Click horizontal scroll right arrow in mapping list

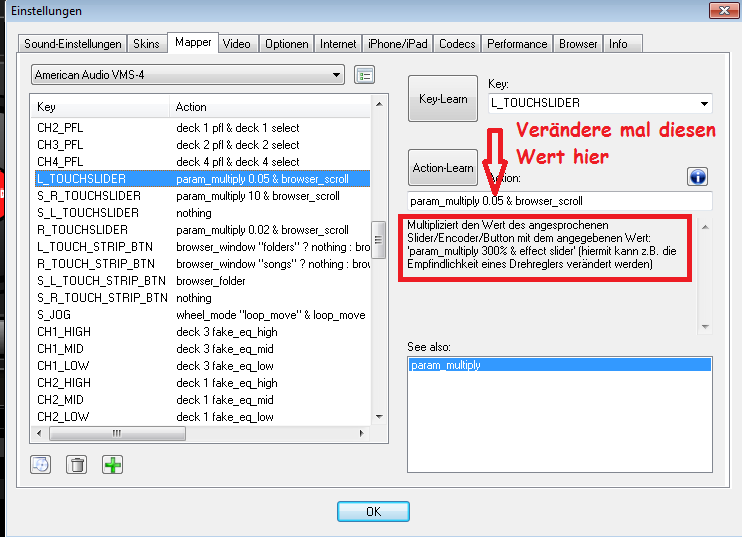pyautogui.click(x=362, y=433)
